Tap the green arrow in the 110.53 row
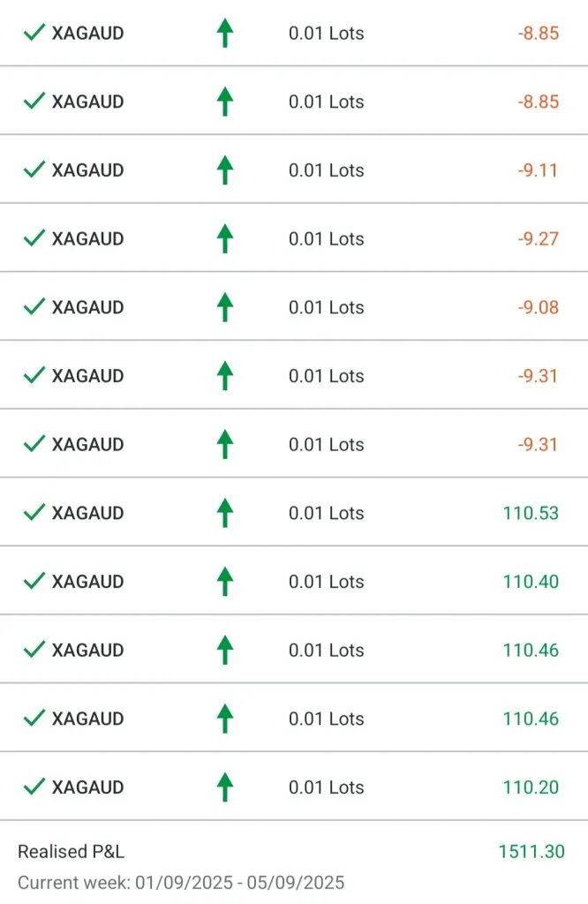The image size is (588, 904). click(225, 512)
